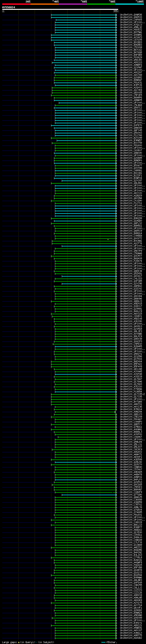Image resolution: width=146 pixels, height=644 pixels.
Task: Select the UniRef100_A4S7A9 label
Action: point(131,75)
